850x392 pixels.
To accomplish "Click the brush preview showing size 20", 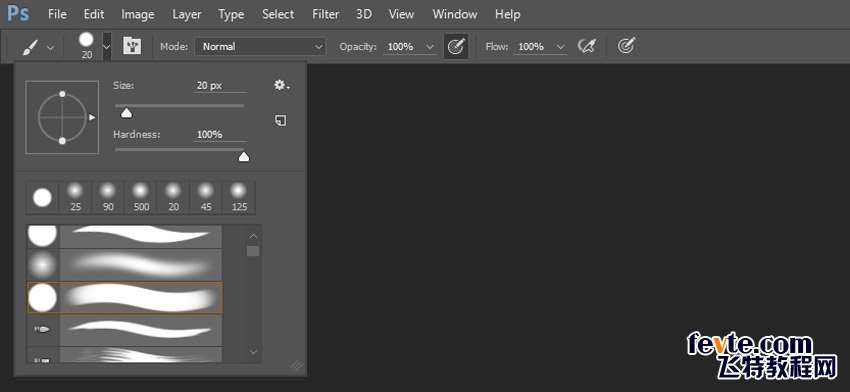I will (87, 46).
